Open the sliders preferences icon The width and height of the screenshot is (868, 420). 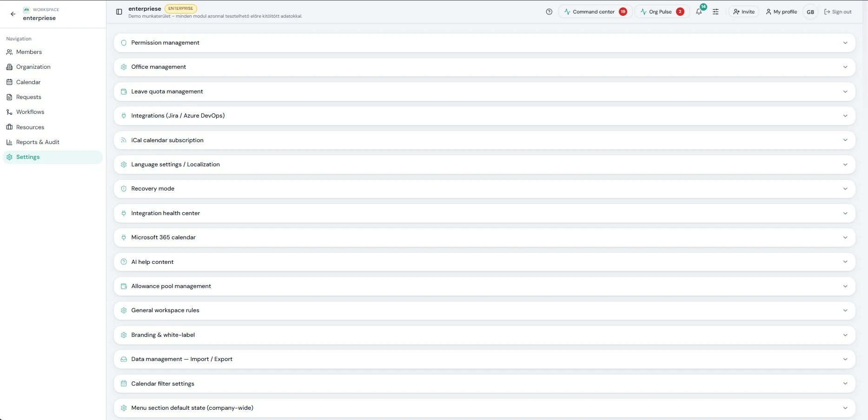(716, 12)
